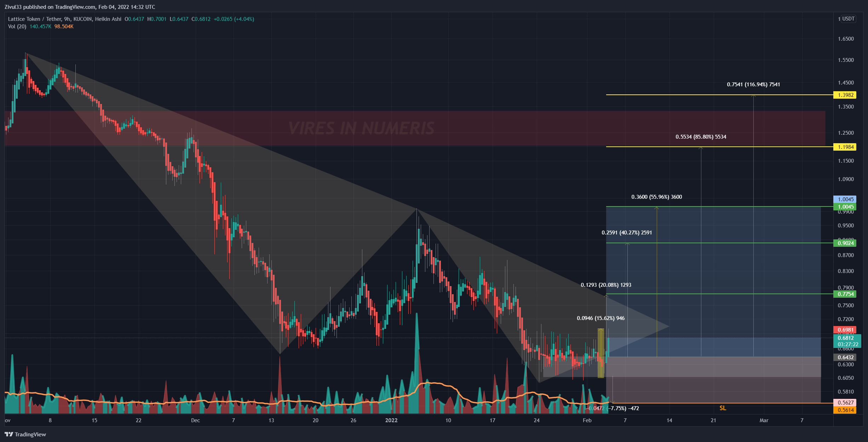Click the +0.0265 (+4.04%) change value
This screenshot has height=442, width=868.
(x=234, y=19)
